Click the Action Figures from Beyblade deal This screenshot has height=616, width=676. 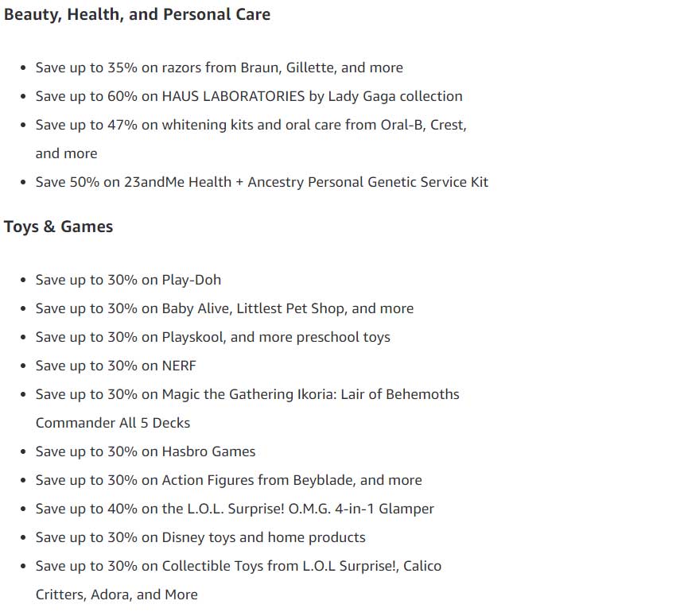(x=228, y=480)
